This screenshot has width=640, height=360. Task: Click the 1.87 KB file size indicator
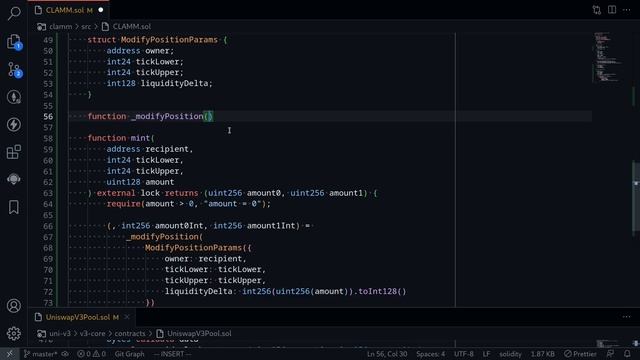(542, 354)
